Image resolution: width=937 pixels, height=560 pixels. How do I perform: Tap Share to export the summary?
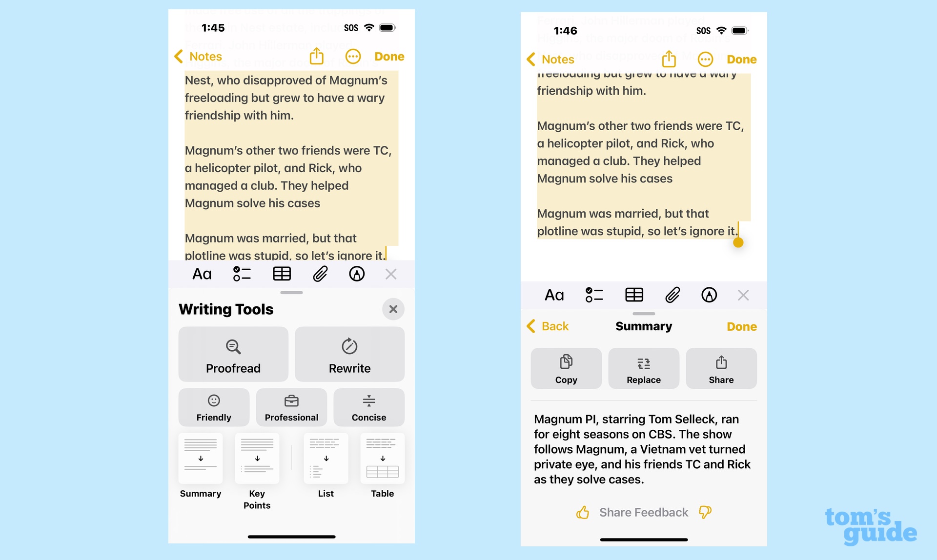720,369
